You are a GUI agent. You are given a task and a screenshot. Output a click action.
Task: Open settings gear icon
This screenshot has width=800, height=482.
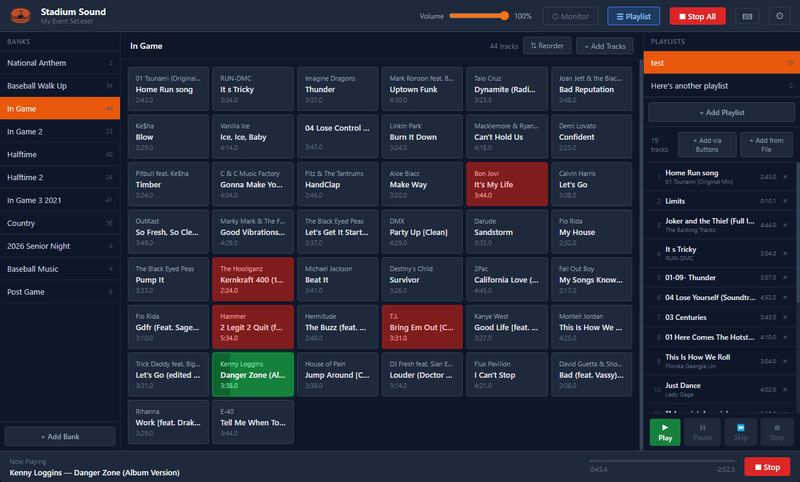(779, 16)
